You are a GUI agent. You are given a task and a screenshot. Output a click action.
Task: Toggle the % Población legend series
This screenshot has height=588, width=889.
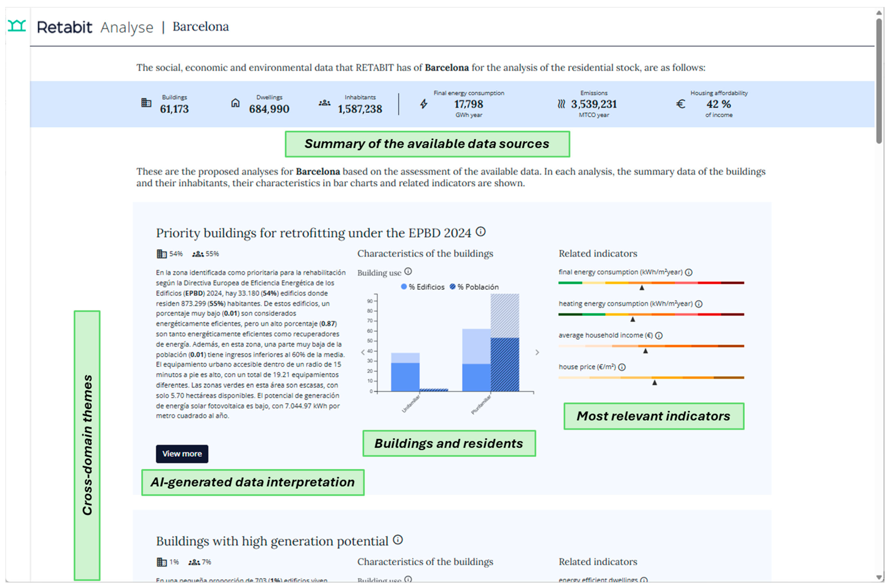pos(474,287)
